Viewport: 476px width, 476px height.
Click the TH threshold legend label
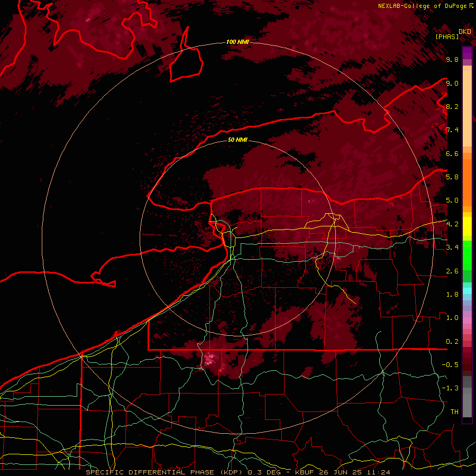tap(454, 412)
